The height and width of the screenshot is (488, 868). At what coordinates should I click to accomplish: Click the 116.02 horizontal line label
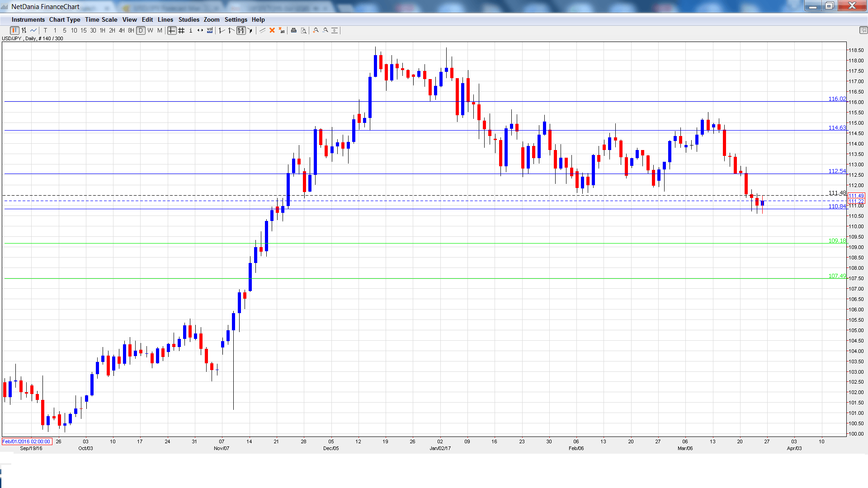[x=836, y=99]
